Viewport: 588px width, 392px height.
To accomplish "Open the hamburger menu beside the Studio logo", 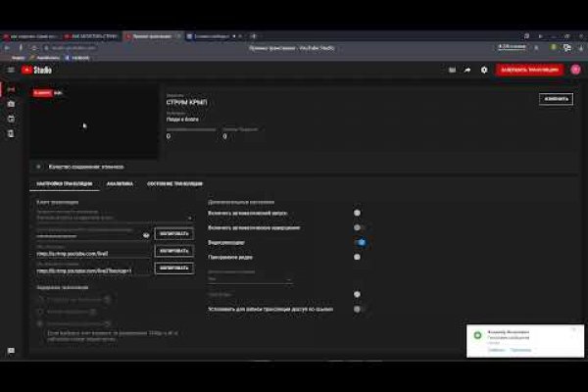I will pos(10,70).
